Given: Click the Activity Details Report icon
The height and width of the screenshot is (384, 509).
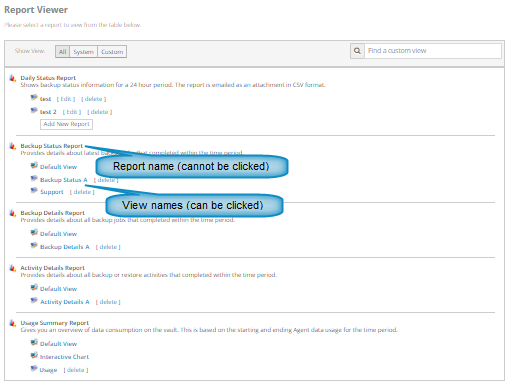Looking at the screenshot, I should pos(13,268).
